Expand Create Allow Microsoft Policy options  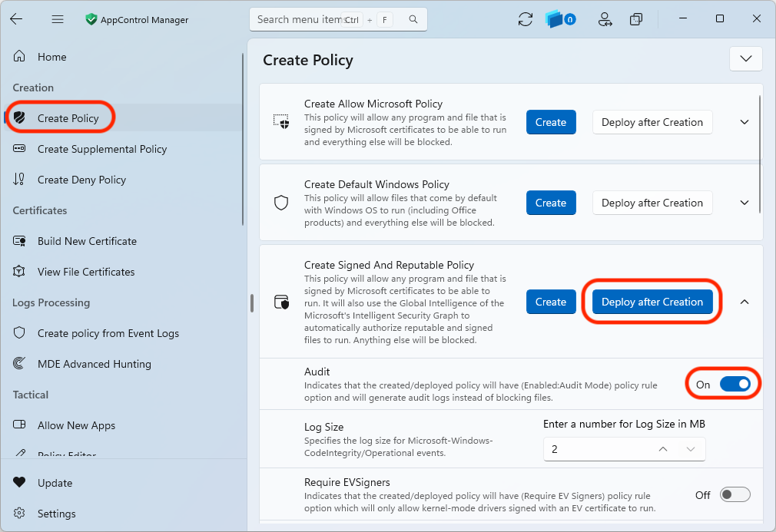click(744, 122)
